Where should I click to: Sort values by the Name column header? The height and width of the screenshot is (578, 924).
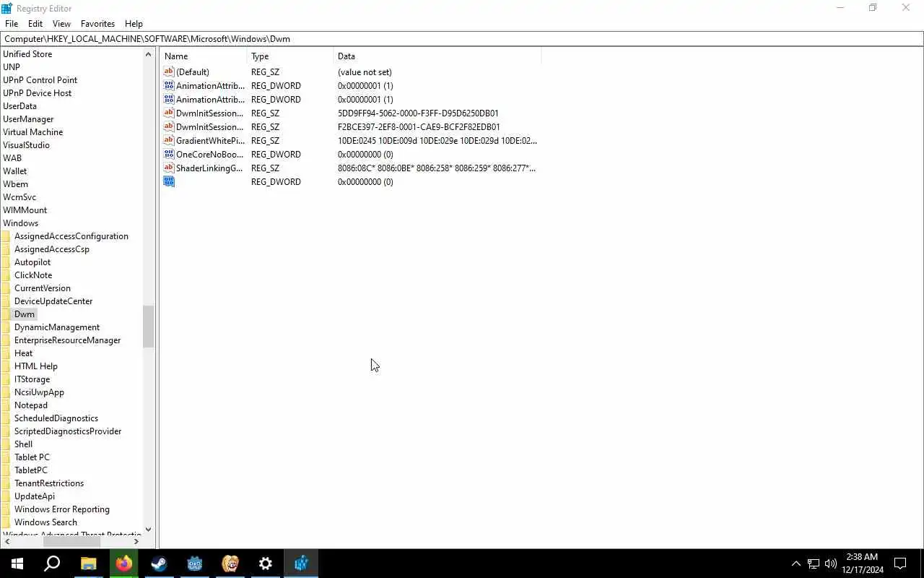204,56
